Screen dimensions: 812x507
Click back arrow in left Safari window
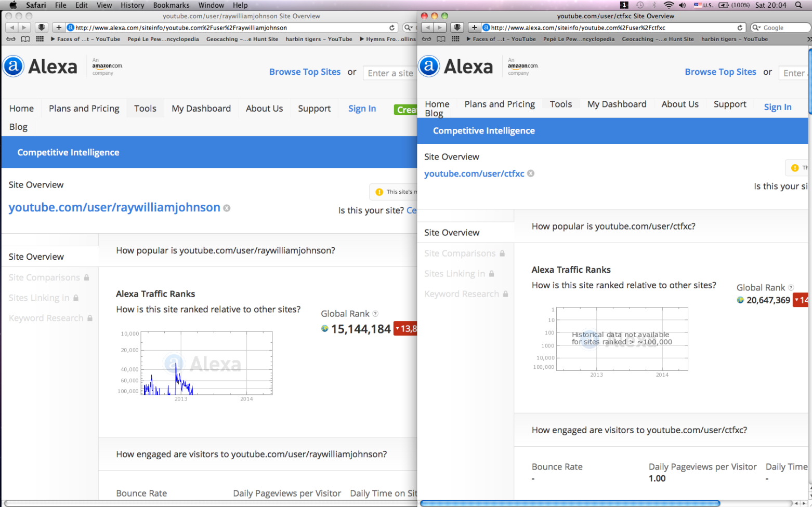pyautogui.click(x=11, y=28)
